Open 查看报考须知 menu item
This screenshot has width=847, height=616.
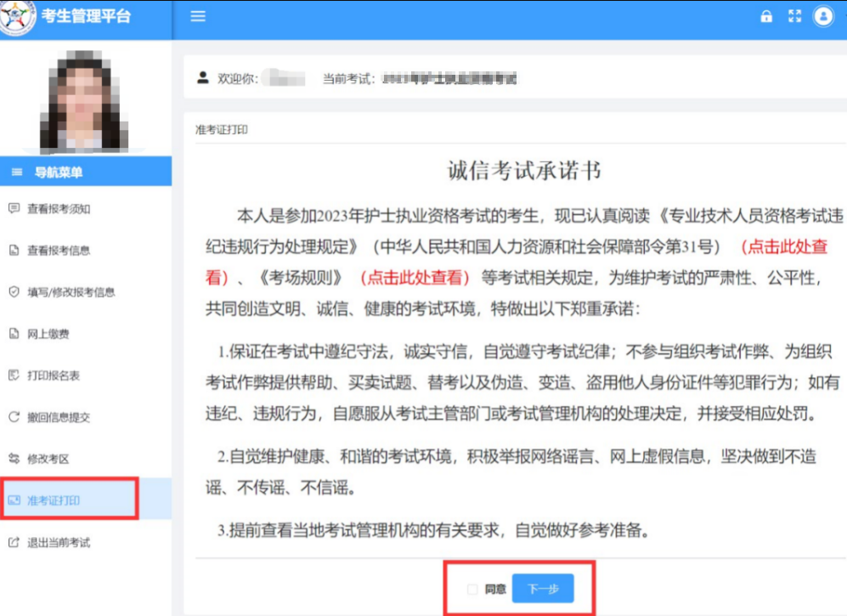click(58, 209)
